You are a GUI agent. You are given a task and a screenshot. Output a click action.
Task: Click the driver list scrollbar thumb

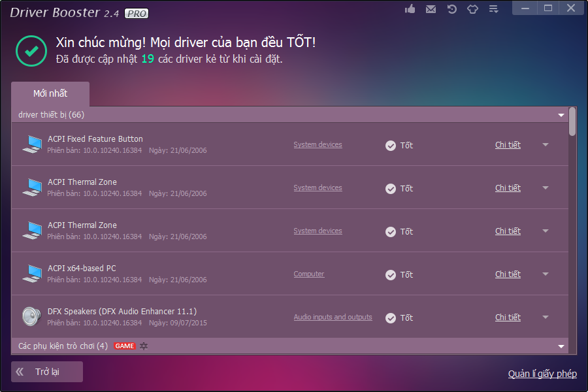tap(572, 122)
